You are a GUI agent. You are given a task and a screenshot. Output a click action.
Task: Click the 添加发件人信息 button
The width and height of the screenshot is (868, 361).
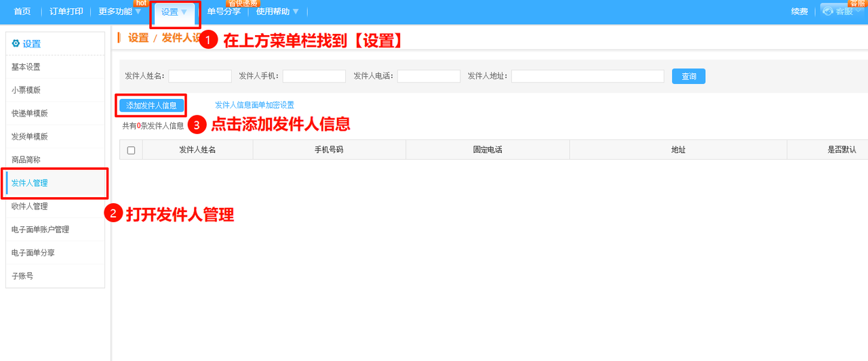[151, 106]
